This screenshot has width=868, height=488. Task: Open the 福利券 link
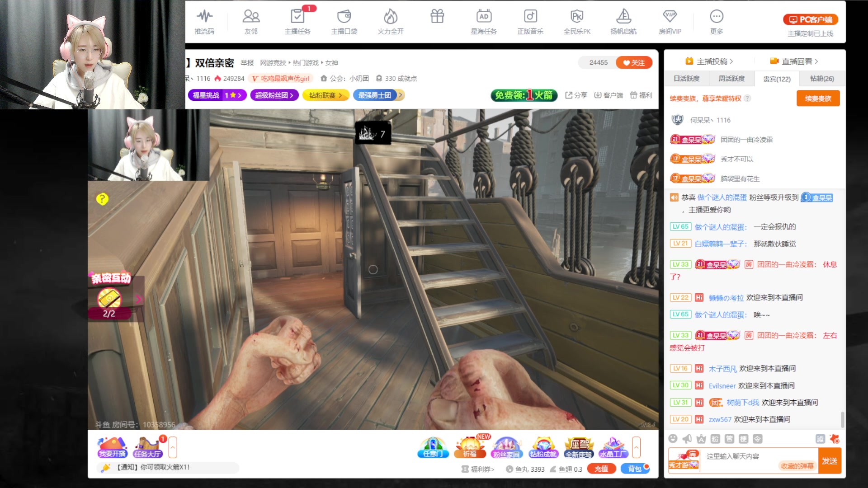(x=478, y=469)
